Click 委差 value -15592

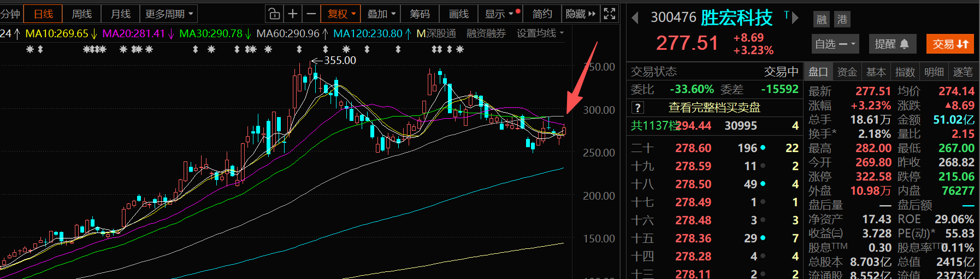point(780,89)
